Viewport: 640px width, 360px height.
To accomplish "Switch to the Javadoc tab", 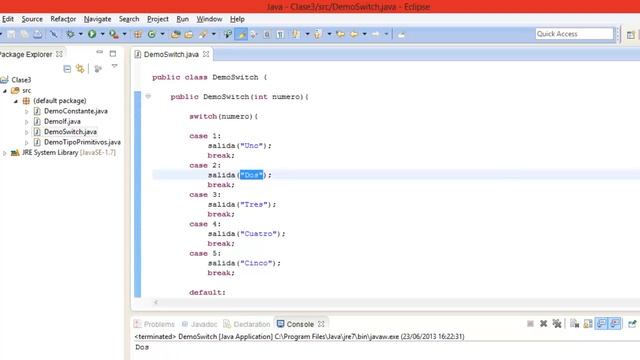I will [x=199, y=324].
